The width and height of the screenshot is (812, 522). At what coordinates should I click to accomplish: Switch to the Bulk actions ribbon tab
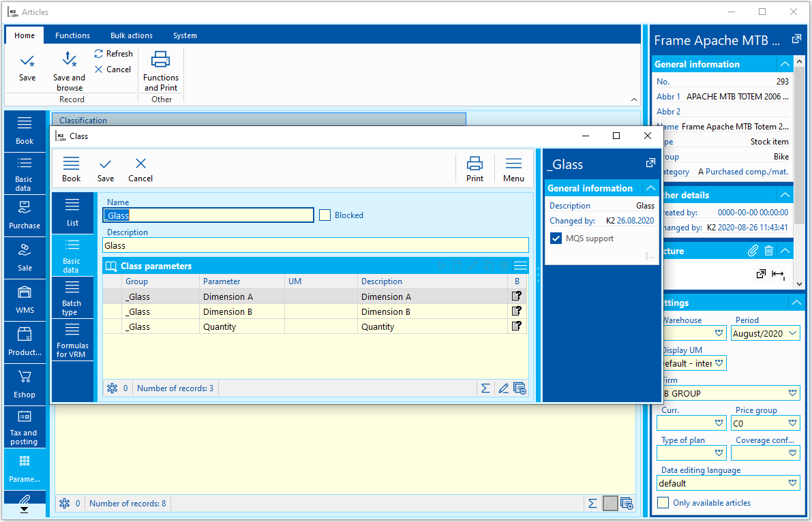132,35
